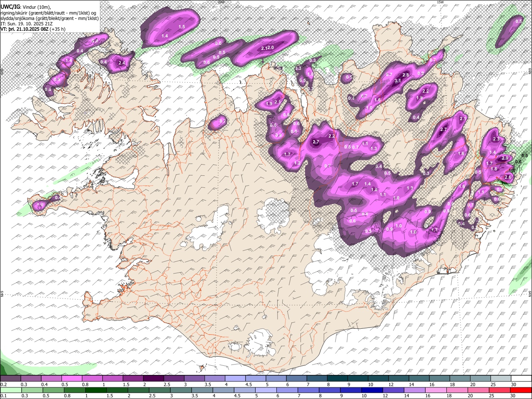
Task: Select the deep blue 10 swatch in rain legend
Action: [372, 390]
